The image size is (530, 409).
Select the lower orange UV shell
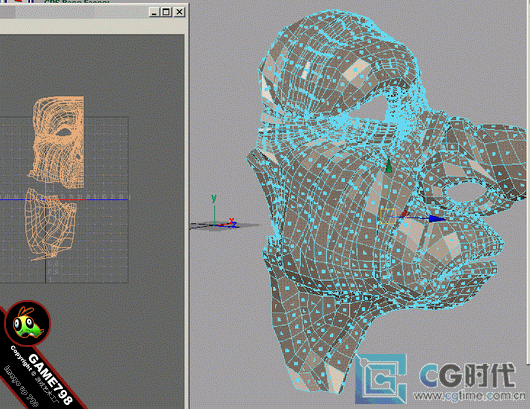click(x=51, y=224)
